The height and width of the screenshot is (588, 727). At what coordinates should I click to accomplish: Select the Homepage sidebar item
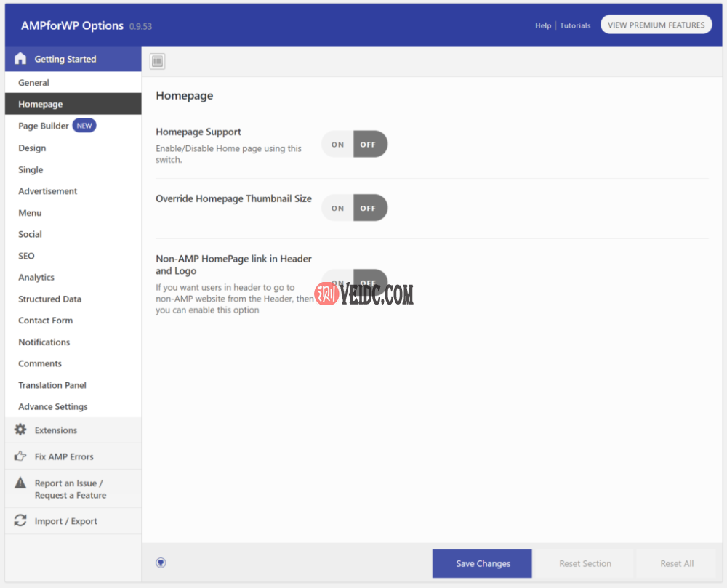pos(73,104)
